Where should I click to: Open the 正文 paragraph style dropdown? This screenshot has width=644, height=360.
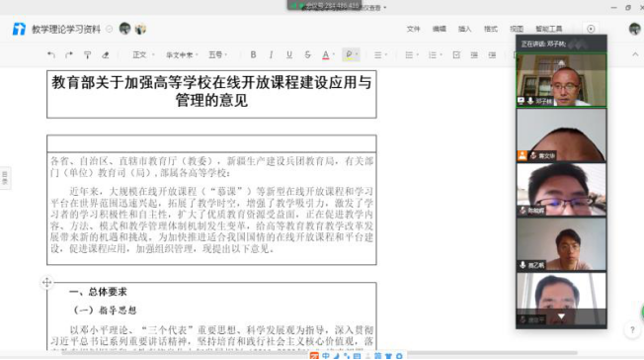[143, 54]
